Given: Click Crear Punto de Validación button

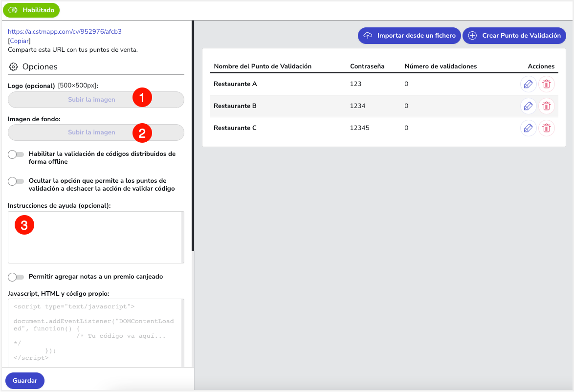Looking at the screenshot, I should [514, 36].
